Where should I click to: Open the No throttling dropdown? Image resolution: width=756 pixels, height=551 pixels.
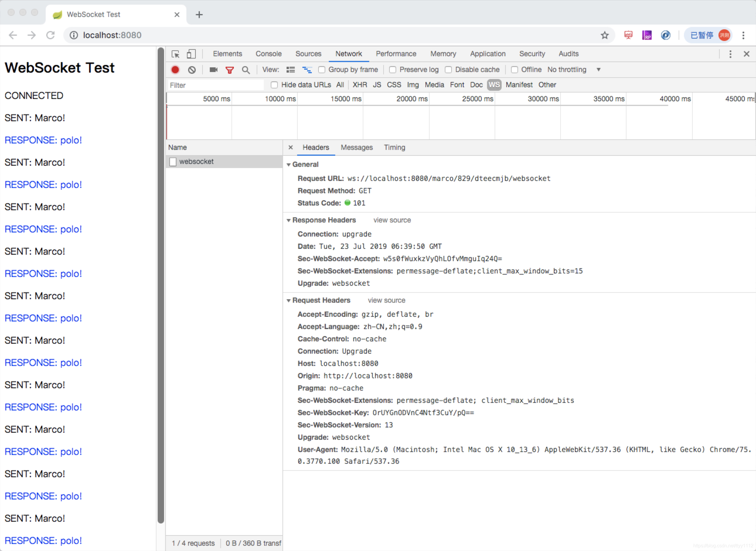point(574,70)
